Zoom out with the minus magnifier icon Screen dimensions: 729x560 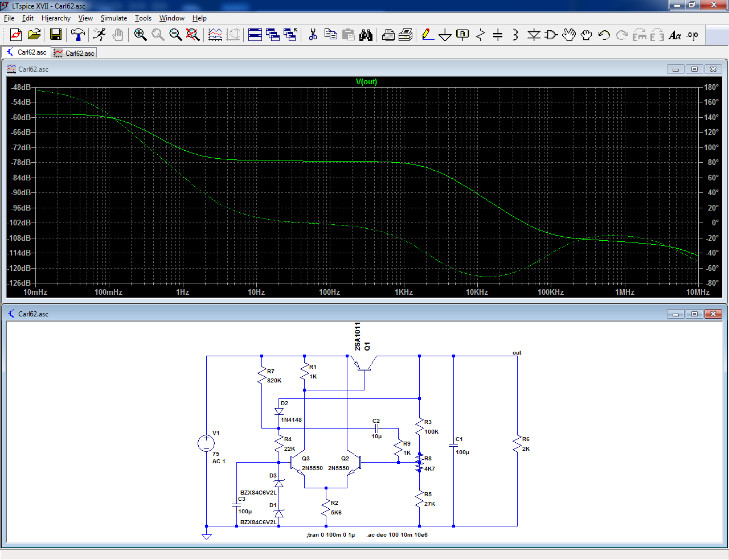pyautogui.click(x=175, y=35)
